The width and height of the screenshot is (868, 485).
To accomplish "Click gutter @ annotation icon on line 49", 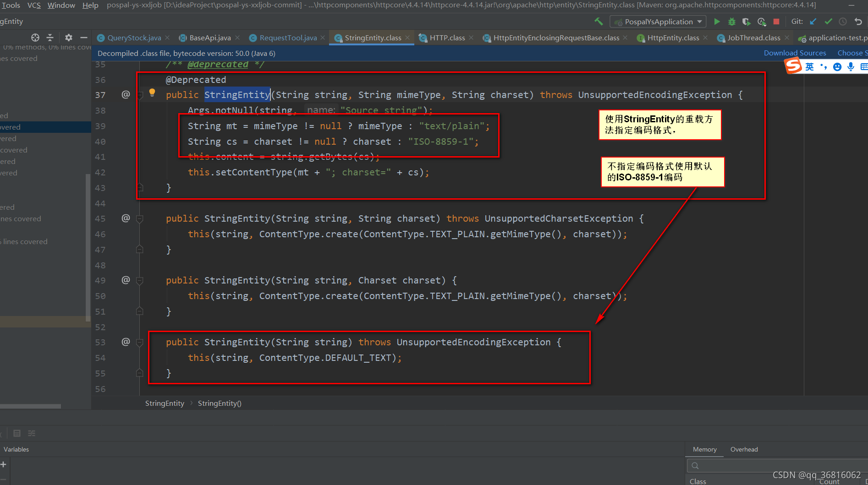I will 126,280.
